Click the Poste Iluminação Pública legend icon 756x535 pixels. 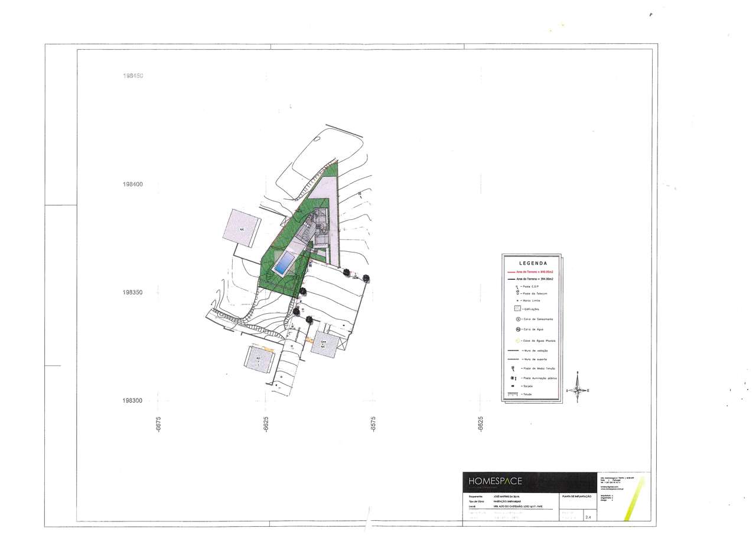pos(513,378)
